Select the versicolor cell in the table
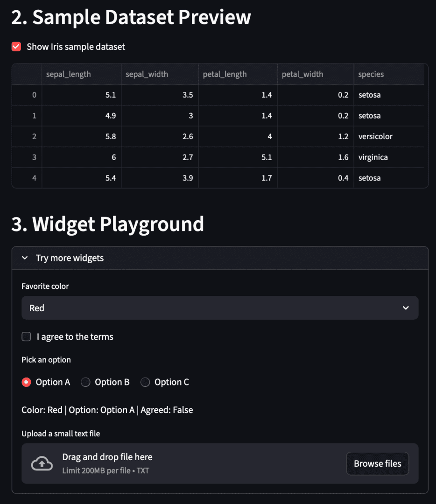Screen dimensions: 436x504 tap(375, 137)
